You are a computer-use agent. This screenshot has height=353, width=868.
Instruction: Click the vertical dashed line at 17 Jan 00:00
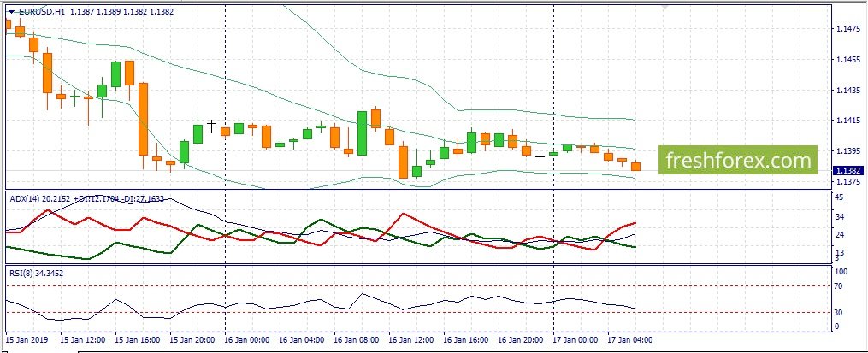pyautogui.click(x=554, y=166)
